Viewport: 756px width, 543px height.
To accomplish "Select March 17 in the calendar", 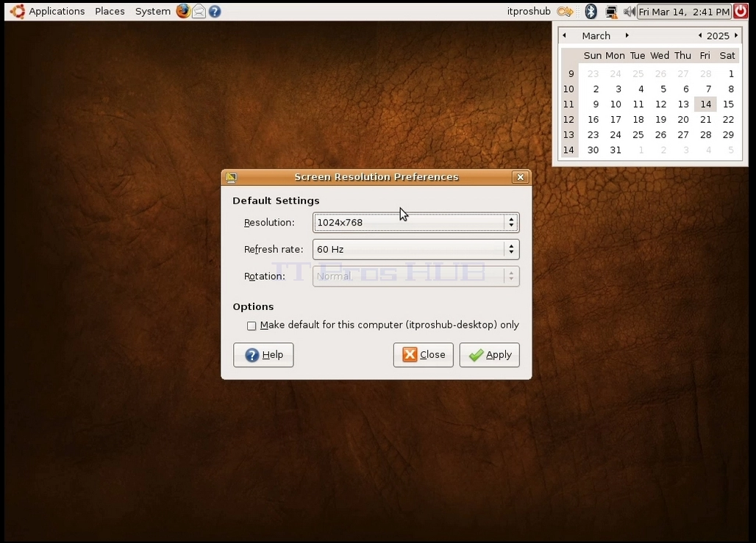I will tap(616, 120).
